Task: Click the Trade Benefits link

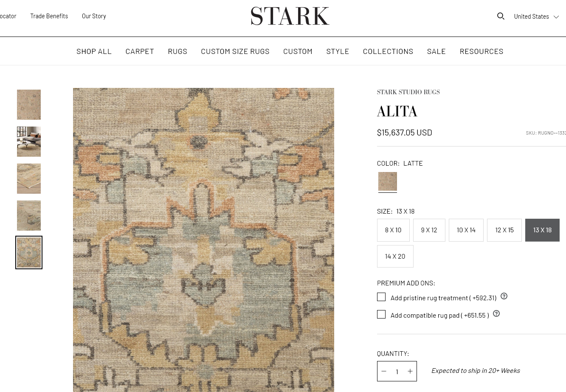Action: coord(49,16)
